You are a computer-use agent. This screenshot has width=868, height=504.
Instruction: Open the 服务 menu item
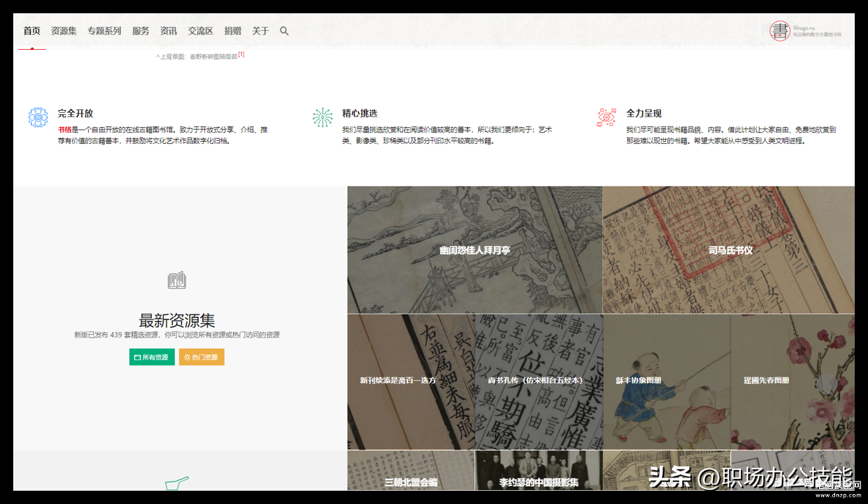pyautogui.click(x=140, y=31)
